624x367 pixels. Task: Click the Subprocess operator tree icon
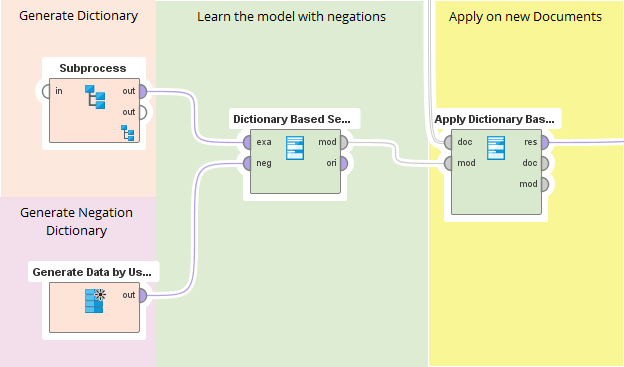click(x=95, y=97)
